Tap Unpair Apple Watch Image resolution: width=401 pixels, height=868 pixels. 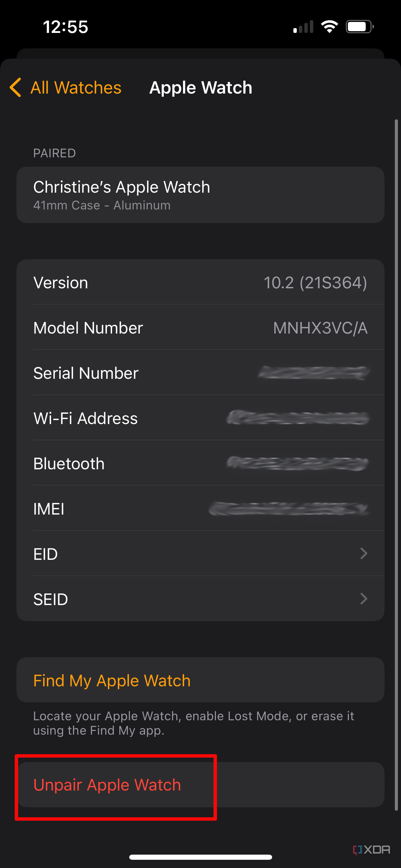tap(107, 785)
